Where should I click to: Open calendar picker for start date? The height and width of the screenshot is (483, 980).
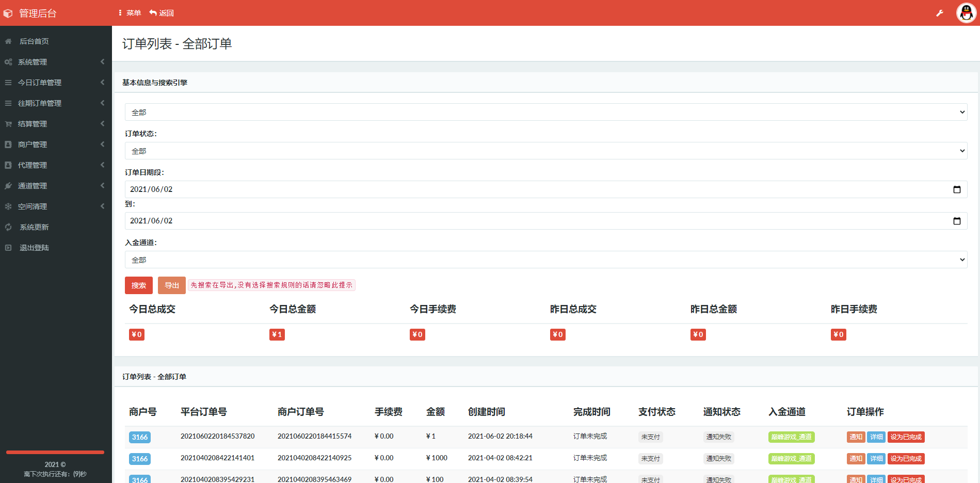tap(957, 189)
